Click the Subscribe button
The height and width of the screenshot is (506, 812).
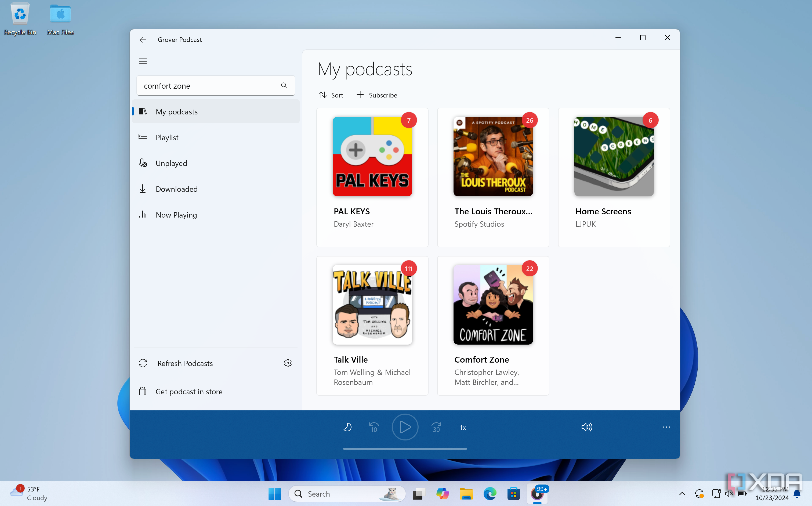pyautogui.click(x=377, y=95)
